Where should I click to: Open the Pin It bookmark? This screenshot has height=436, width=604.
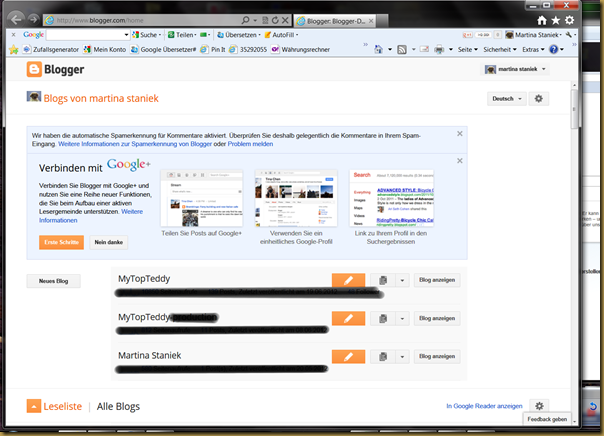pyautogui.click(x=213, y=50)
